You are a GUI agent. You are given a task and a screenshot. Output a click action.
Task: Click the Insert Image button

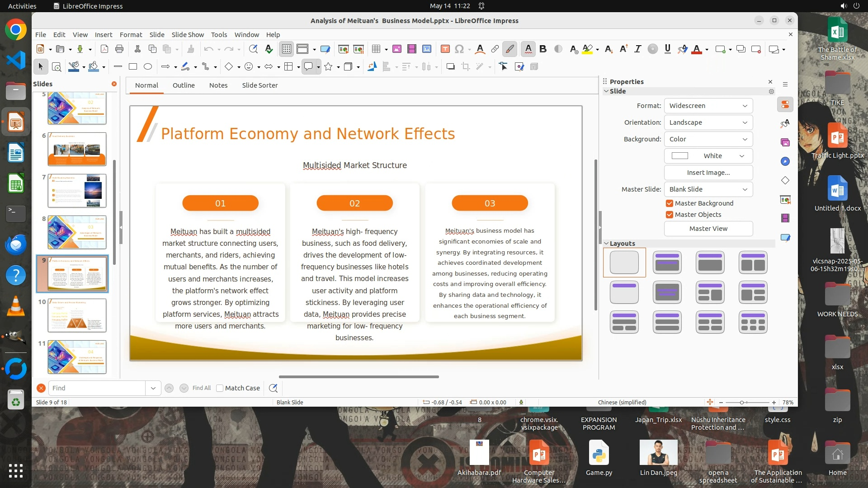tap(708, 173)
